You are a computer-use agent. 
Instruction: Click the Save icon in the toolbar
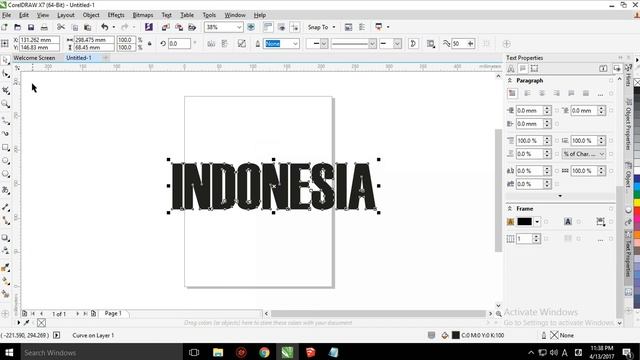31,27
